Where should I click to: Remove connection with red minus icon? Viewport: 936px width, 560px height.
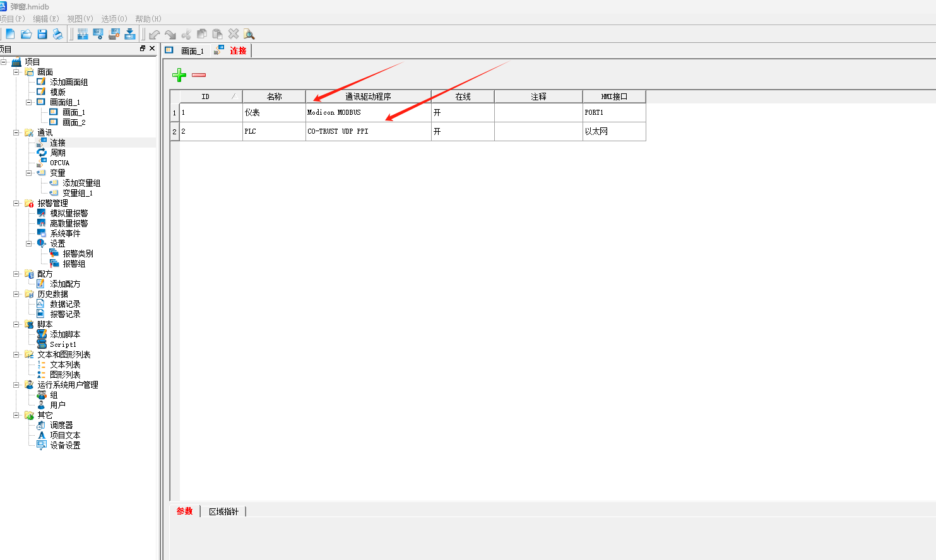199,75
